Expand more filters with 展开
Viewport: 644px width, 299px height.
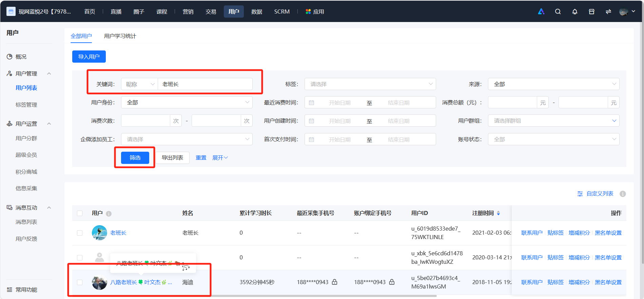[x=220, y=158]
